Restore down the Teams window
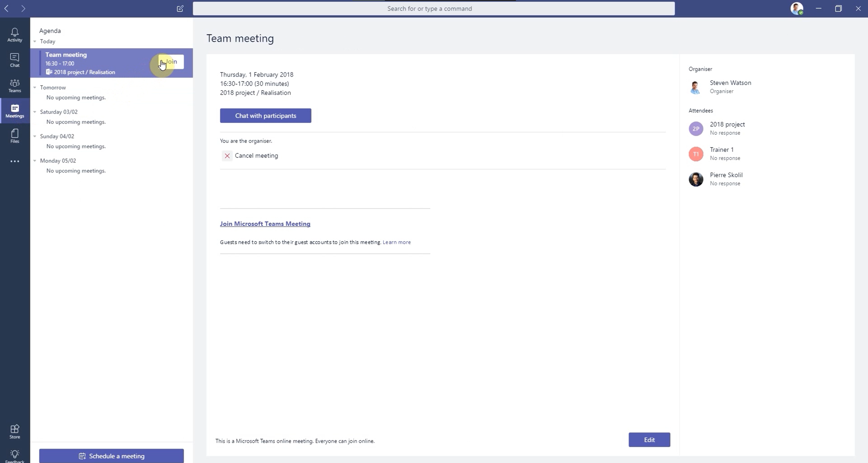The width and height of the screenshot is (868, 463). tap(838, 8)
